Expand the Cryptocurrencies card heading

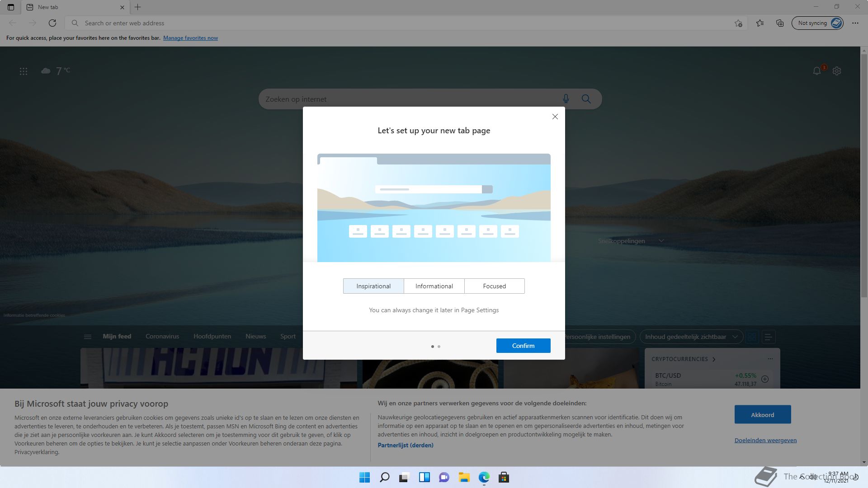[684, 359]
